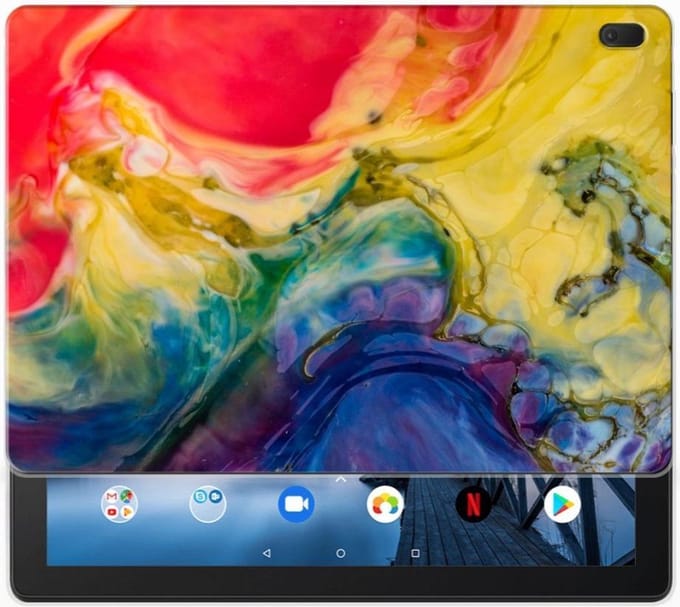Tap the Android back navigation button
The width and height of the screenshot is (680, 607).
[x=267, y=553]
